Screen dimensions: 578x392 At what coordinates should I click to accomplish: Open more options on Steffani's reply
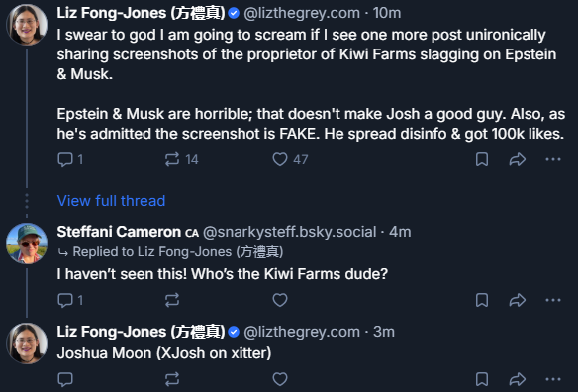[553, 300]
